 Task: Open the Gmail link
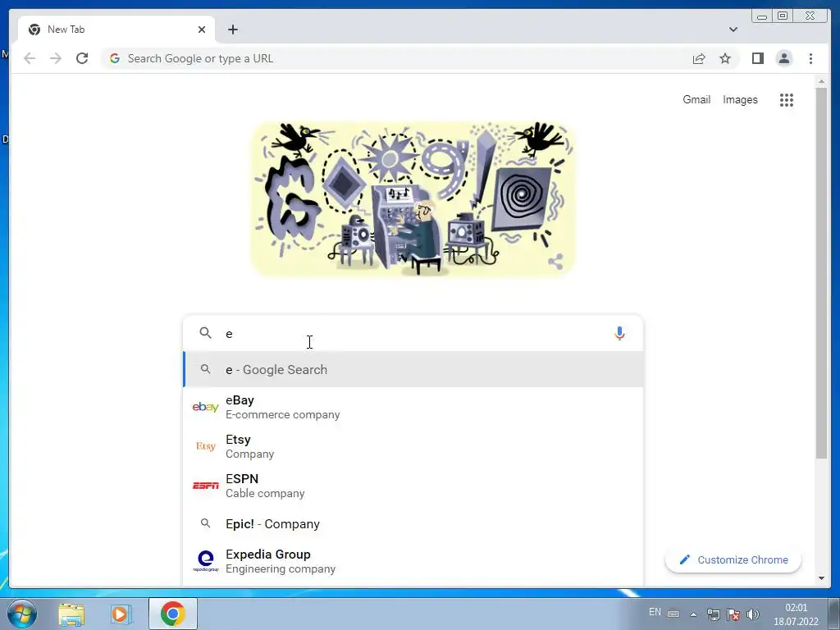(696, 99)
